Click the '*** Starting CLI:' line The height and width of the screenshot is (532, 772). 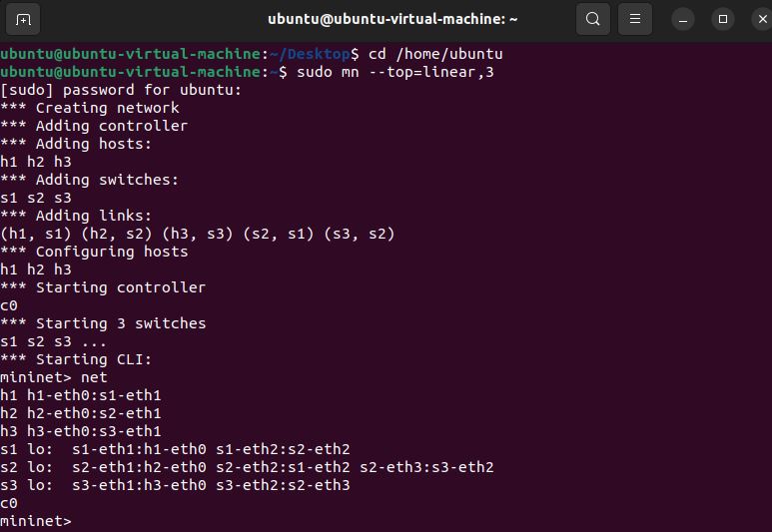(x=76, y=359)
